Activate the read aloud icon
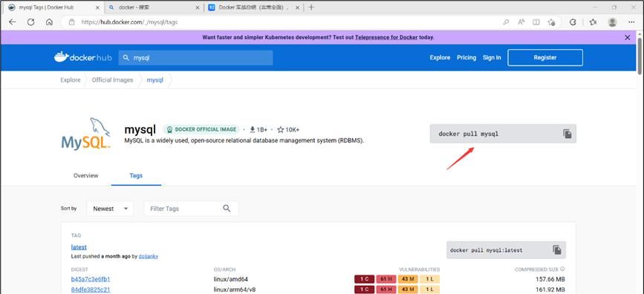Screen dimensions: 644x294 (521, 22)
